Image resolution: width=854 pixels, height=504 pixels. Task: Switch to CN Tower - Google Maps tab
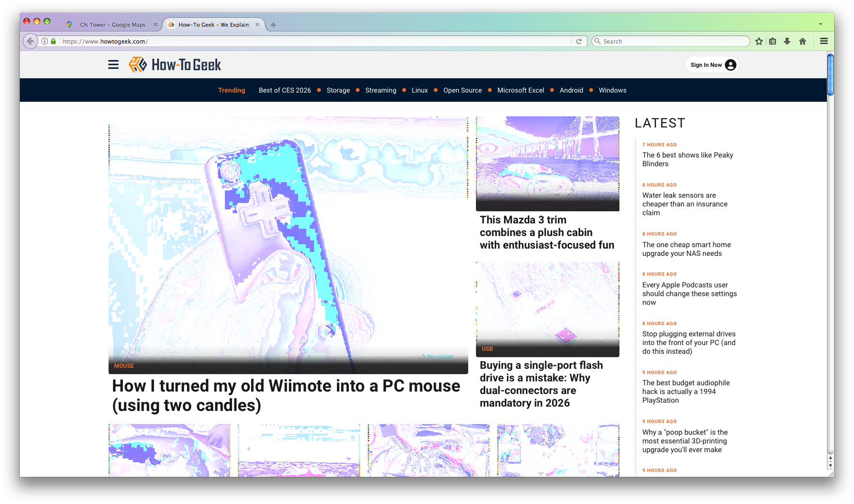(x=112, y=25)
